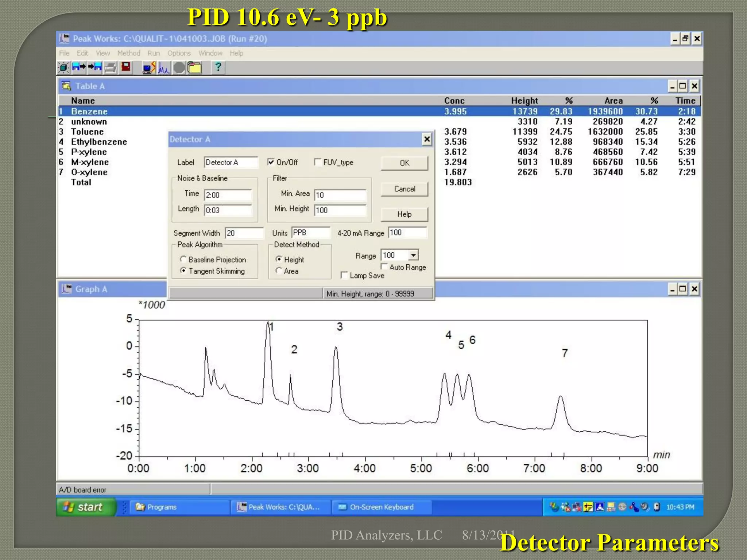Select the unknown row in Table A

(x=379, y=121)
